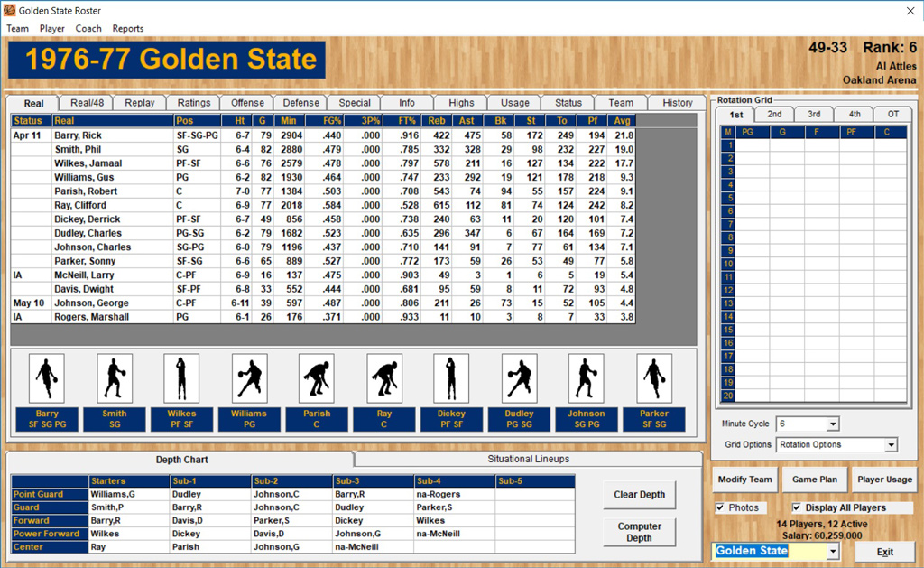Click Dudley's dribbling silhouette photo
Screen dimensions: 924x568
click(519, 377)
